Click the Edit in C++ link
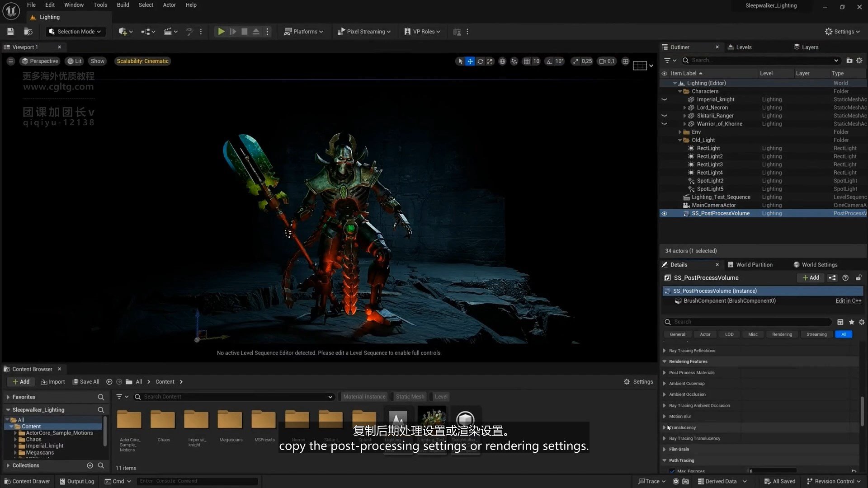 point(848,301)
